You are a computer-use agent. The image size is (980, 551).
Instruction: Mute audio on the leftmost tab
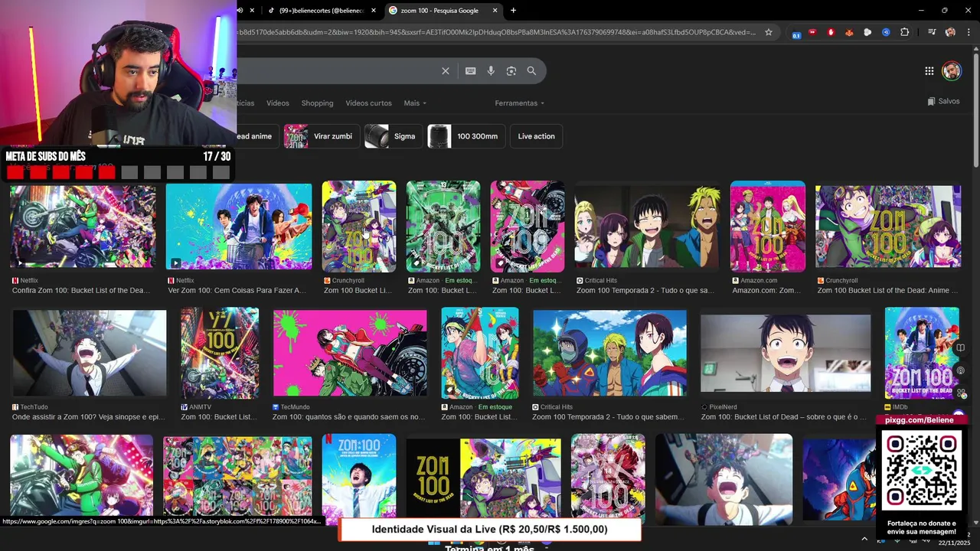240,10
